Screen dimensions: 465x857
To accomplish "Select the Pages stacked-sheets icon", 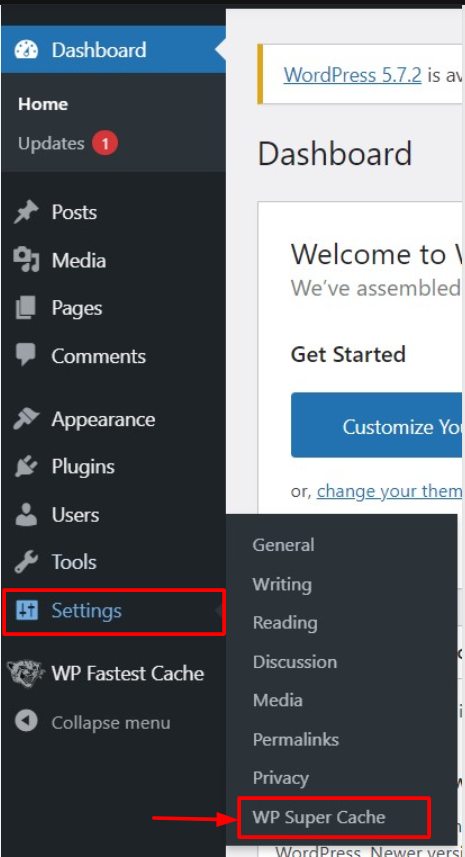I will (x=26, y=308).
